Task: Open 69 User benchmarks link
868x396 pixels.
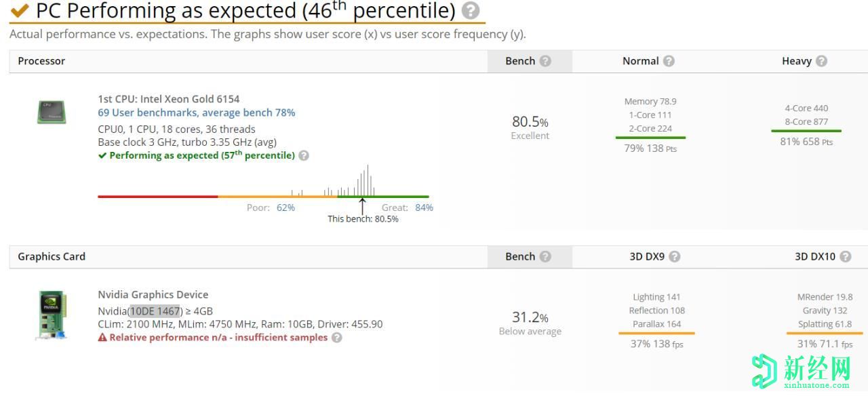Action: [197, 113]
